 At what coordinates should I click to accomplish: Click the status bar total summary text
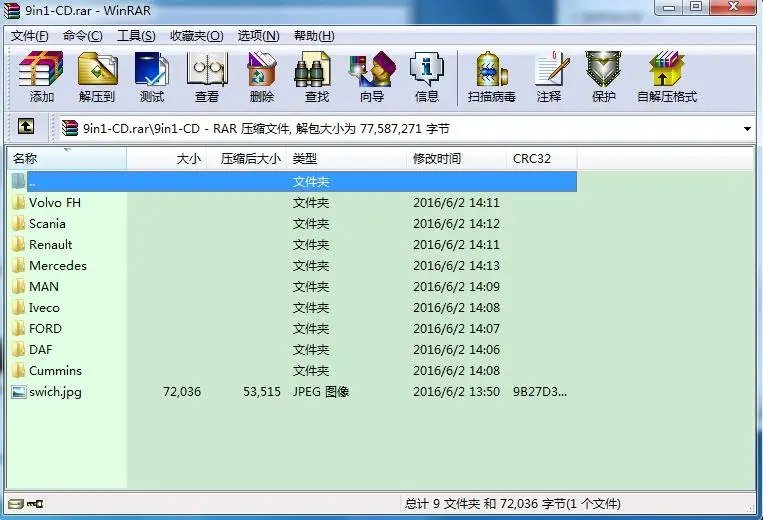click(512, 504)
